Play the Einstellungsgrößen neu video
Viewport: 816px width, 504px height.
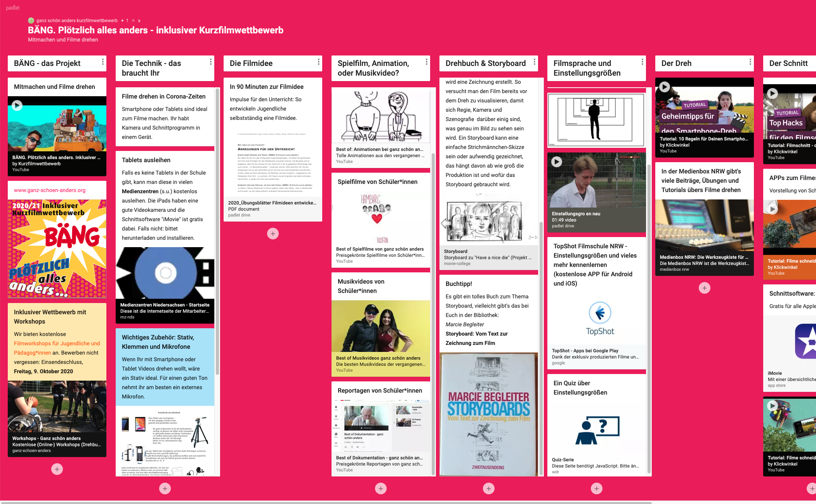click(x=557, y=162)
